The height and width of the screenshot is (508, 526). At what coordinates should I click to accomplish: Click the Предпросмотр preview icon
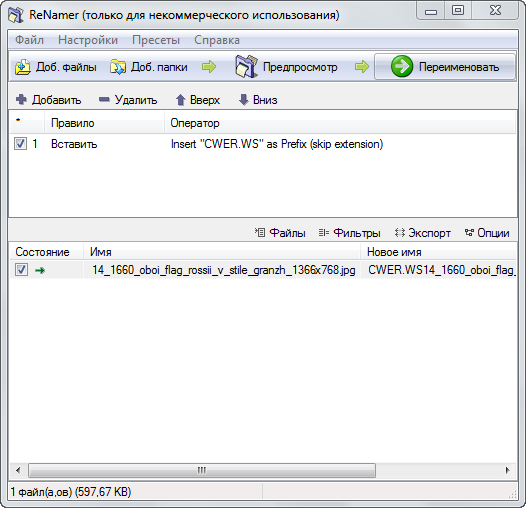pyautogui.click(x=247, y=66)
